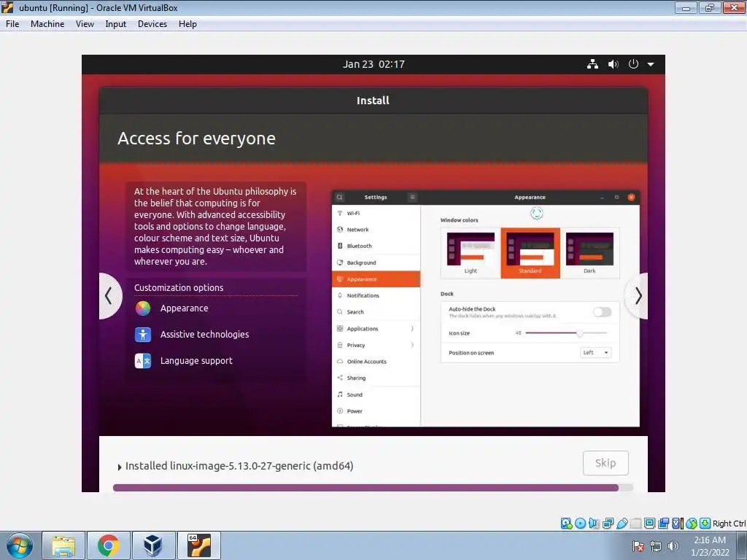Open the Help menu

pos(187,24)
